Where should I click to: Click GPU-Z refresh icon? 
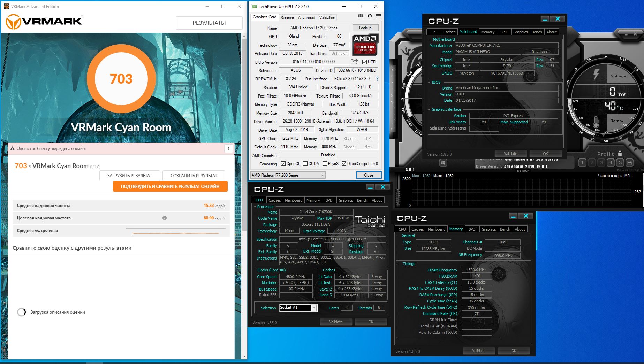(370, 16)
